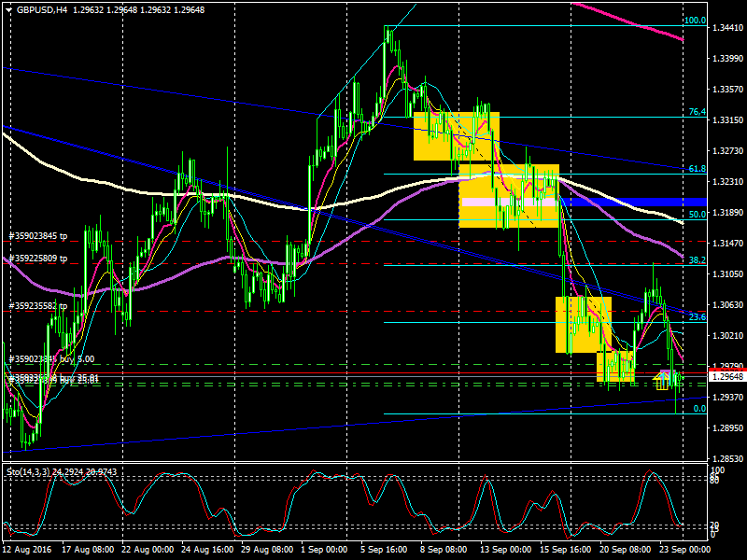Click the current price tag 1.29648

click(727, 377)
